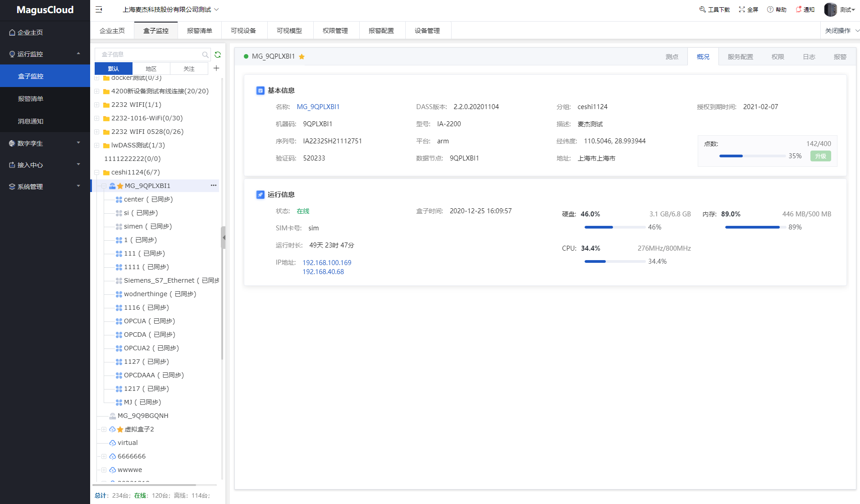Click the 接入中心 sidebar icon
The image size is (860, 504).
coord(12,165)
